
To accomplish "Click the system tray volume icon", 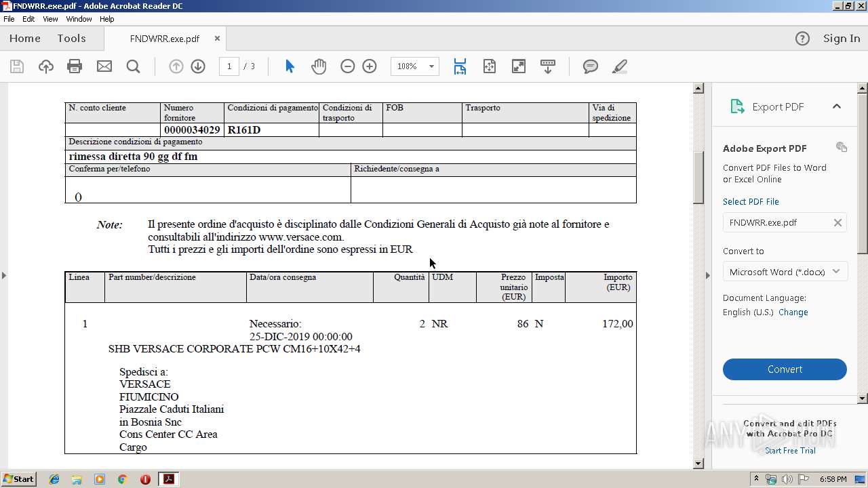I will [x=787, y=479].
